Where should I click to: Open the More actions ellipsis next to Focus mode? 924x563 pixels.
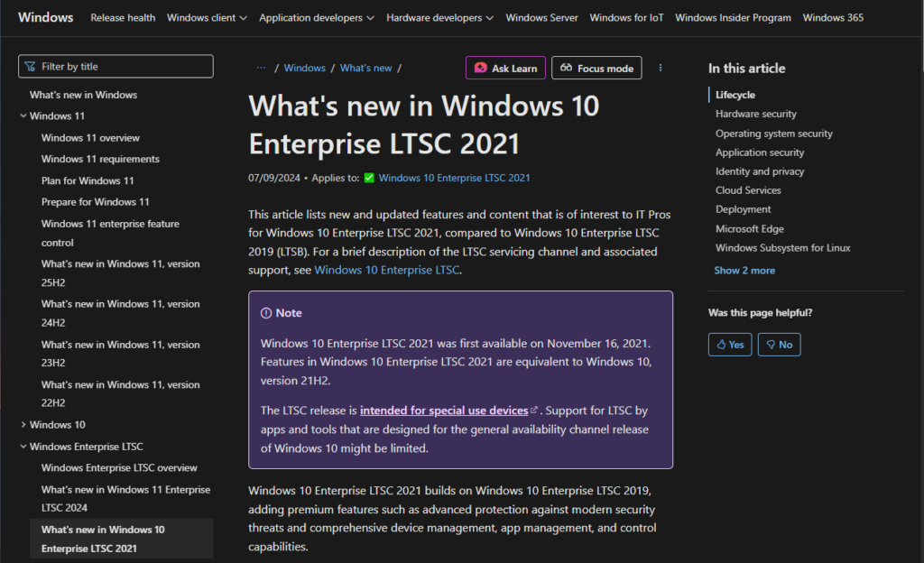click(x=661, y=68)
